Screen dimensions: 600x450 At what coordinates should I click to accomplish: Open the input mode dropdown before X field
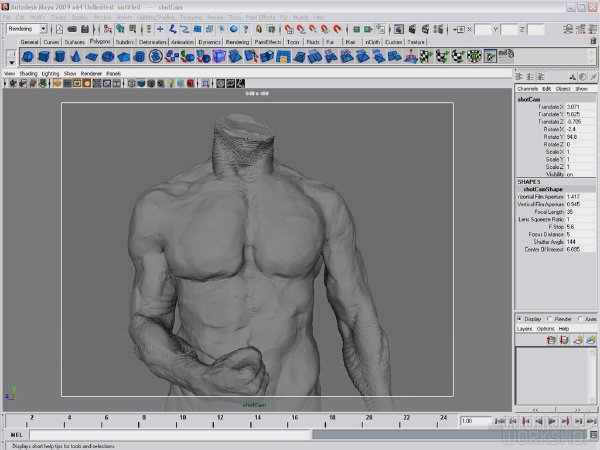458,29
